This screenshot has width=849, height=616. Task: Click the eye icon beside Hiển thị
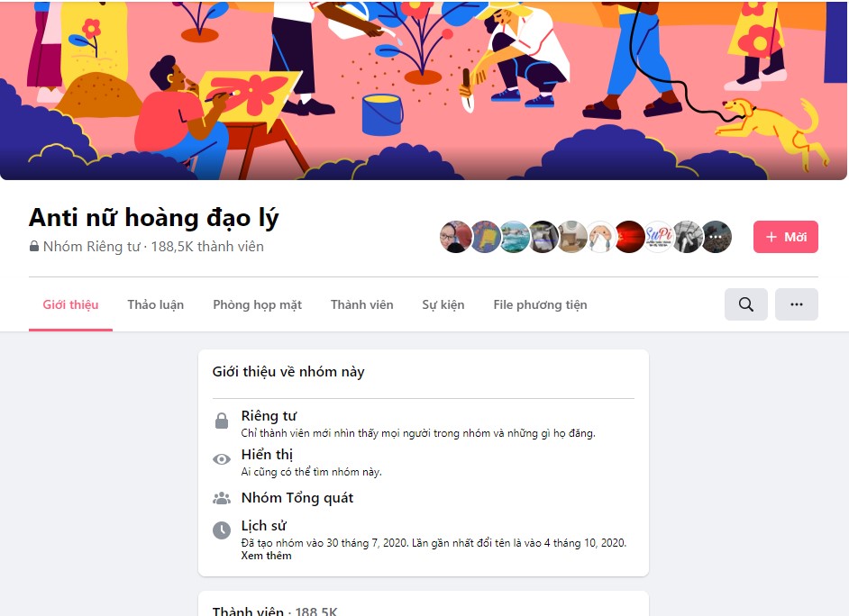(222, 459)
